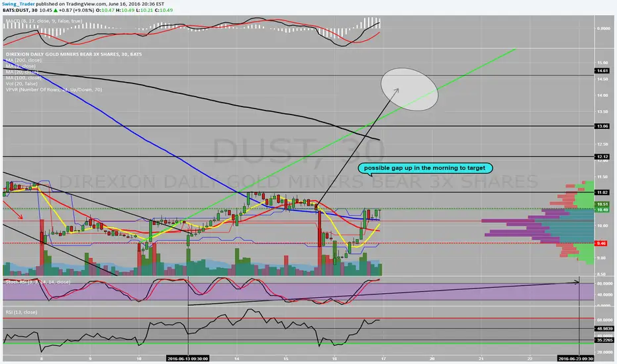
Task: Select the MA (9, close) indicator label
Action: coord(21,66)
